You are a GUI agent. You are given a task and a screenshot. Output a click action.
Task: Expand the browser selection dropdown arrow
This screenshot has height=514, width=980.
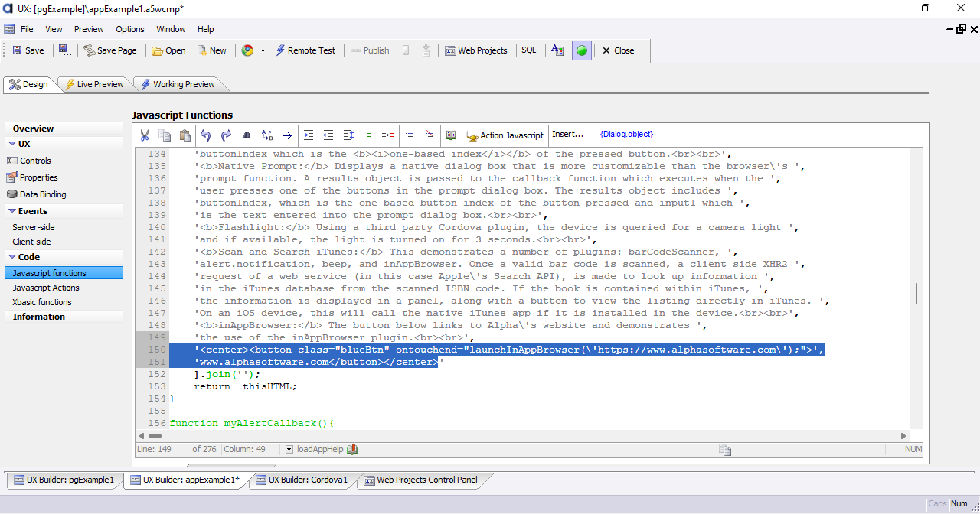[263, 50]
